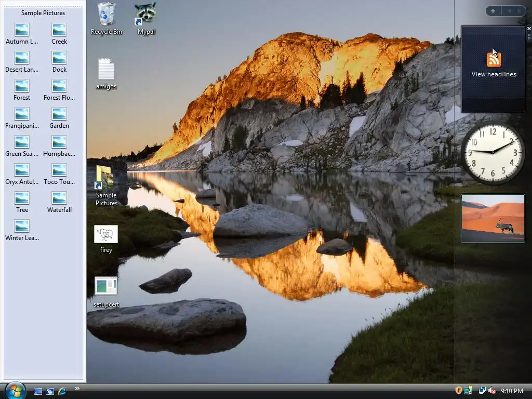Select the setupcert file icon

[x=106, y=292]
